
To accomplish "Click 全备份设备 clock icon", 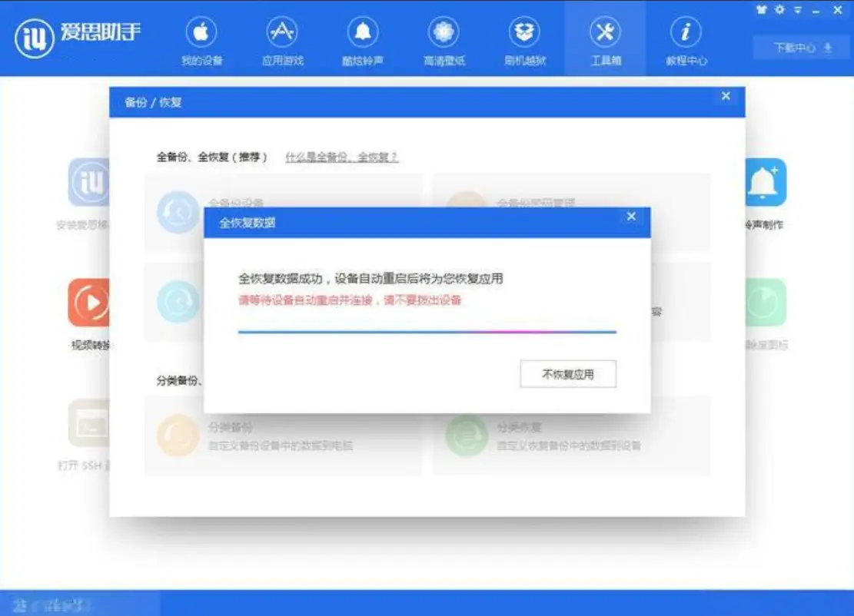I will pos(178,212).
